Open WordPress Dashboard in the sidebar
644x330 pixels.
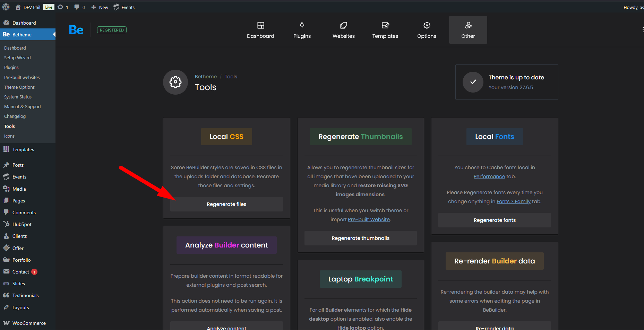point(28,23)
